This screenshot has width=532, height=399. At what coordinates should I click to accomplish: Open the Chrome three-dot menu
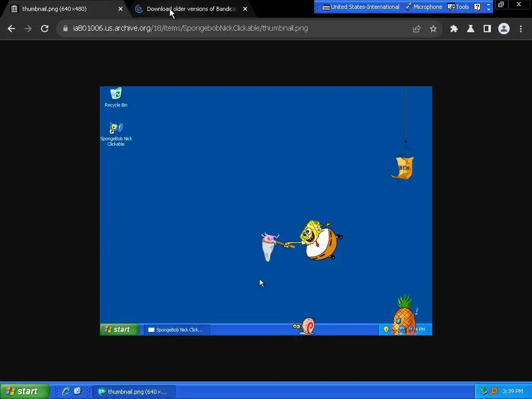click(x=521, y=29)
